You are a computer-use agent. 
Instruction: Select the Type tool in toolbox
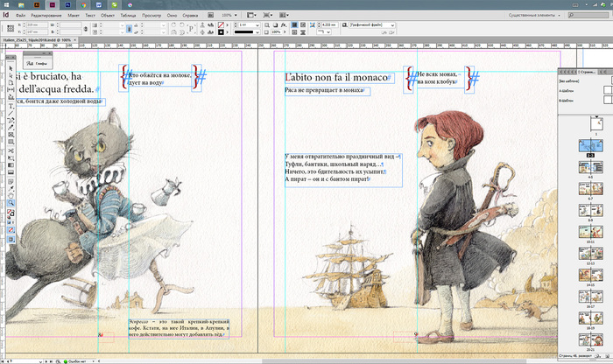click(11, 107)
